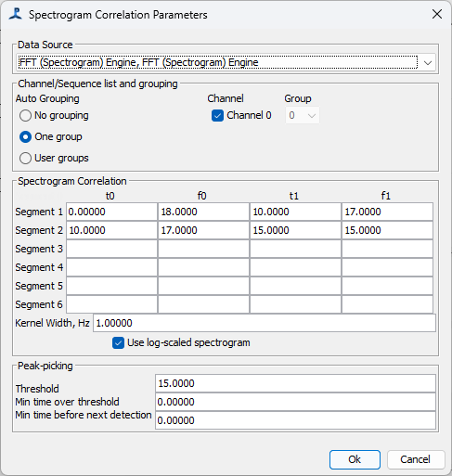The height and width of the screenshot is (476, 452).
Task: Uncheck the Channel 0 checkbox
Action: 217,116
